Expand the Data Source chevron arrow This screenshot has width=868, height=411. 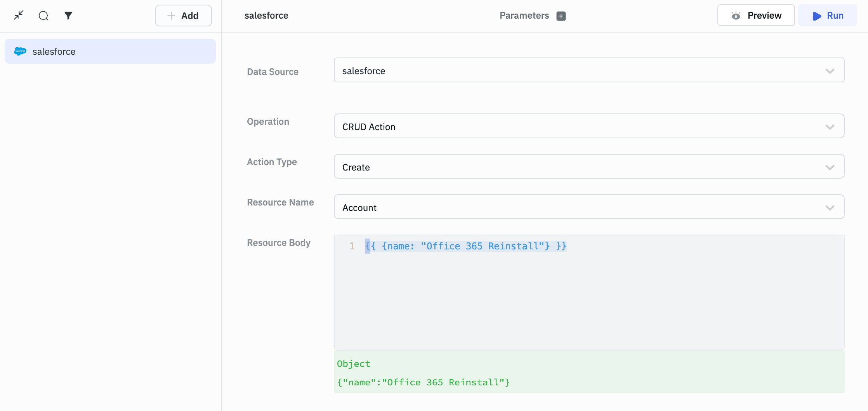(830, 71)
